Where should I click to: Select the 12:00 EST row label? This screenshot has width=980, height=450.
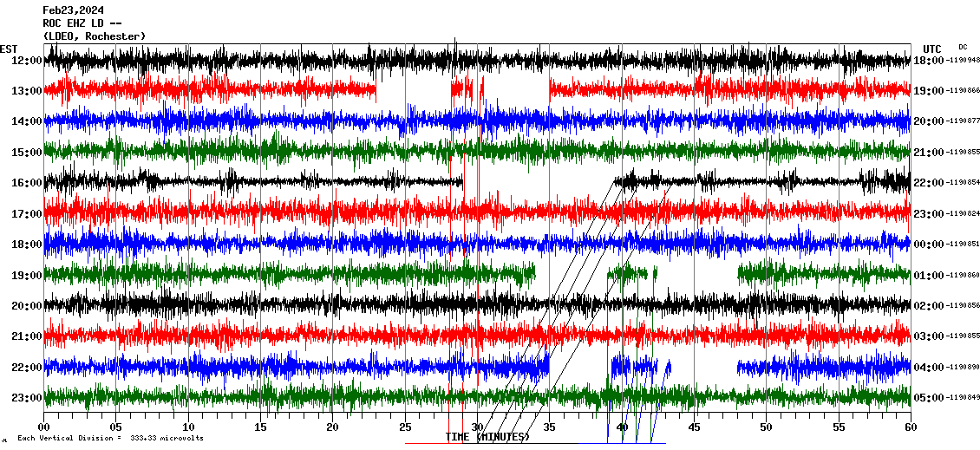click(x=27, y=60)
